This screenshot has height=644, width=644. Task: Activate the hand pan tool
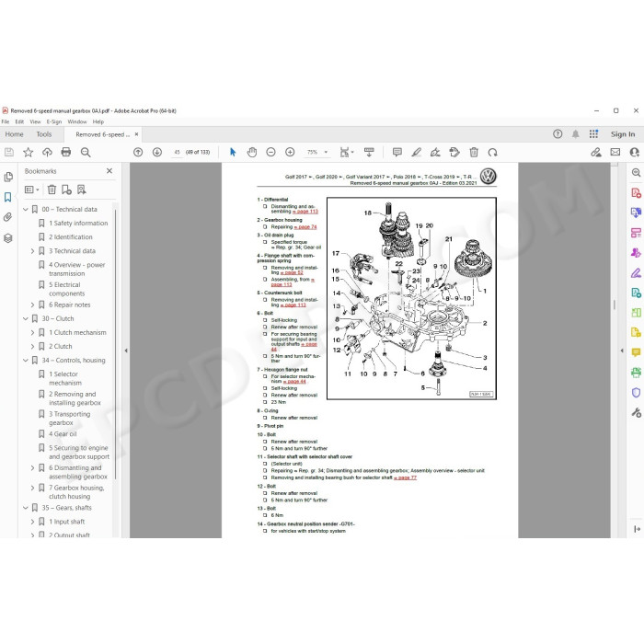(252, 152)
